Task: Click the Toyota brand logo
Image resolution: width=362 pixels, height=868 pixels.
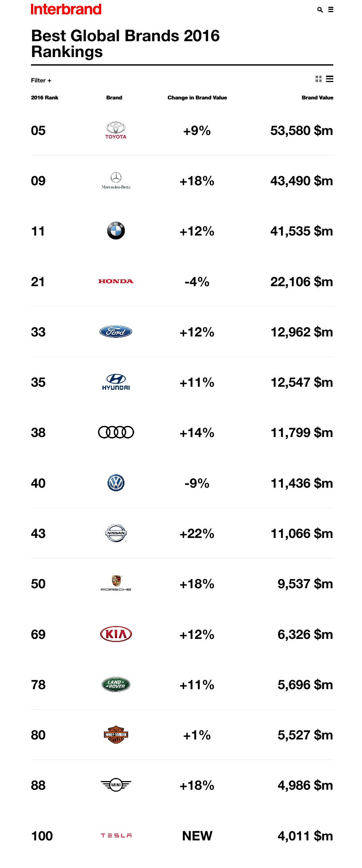Action: [x=116, y=130]
